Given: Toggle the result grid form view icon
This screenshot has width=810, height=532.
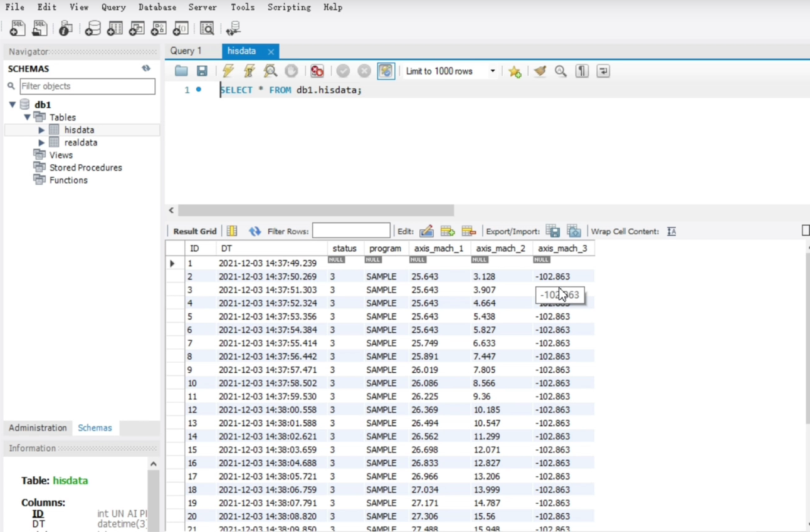Looking at the screenshot, I should (232, 231).
